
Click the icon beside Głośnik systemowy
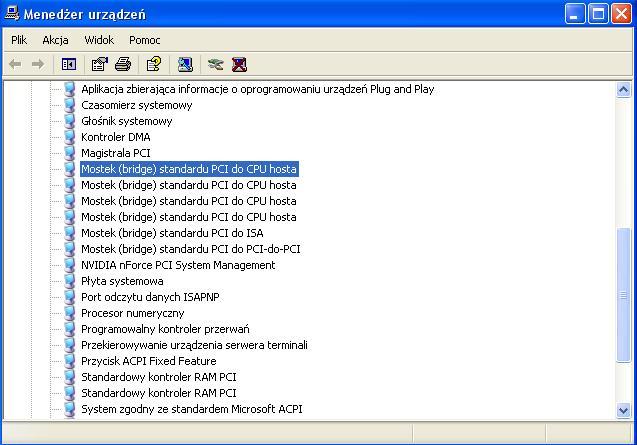coord(69,121)
